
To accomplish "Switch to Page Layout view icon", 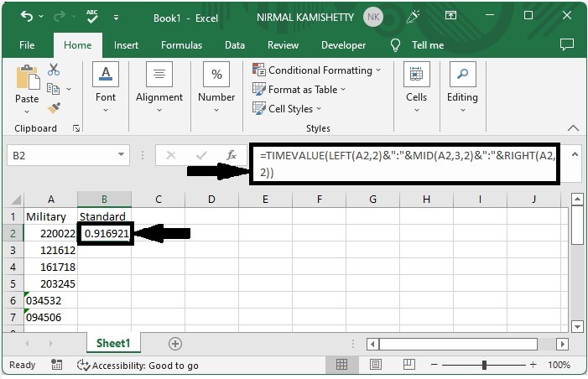I will (376, 365).
